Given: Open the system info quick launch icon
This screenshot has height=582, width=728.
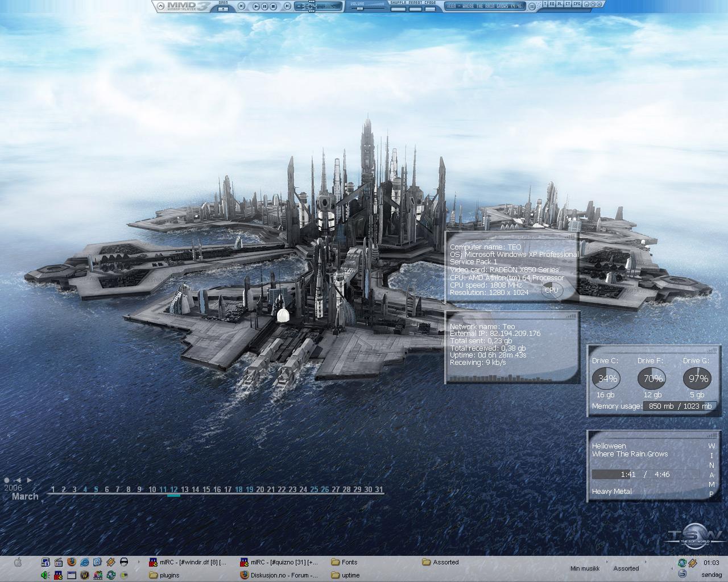Looking at the screenshot, I should 45,562.
